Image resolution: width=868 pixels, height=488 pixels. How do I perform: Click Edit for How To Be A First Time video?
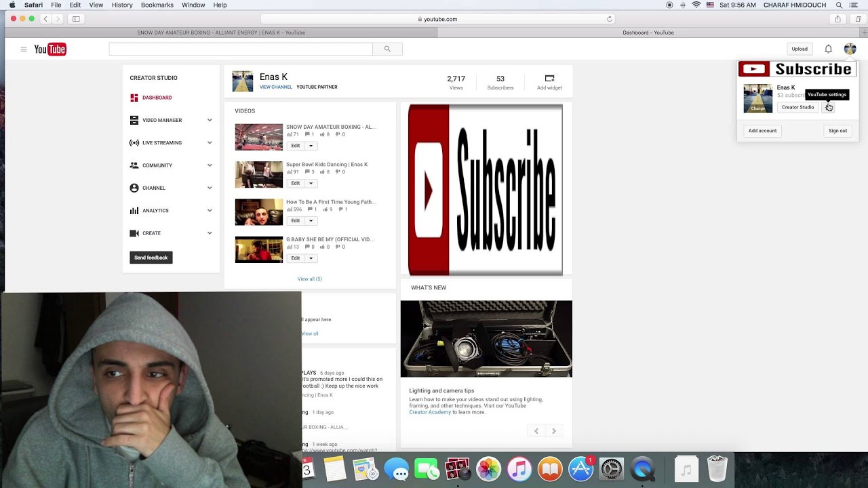[x=295, y=221]
